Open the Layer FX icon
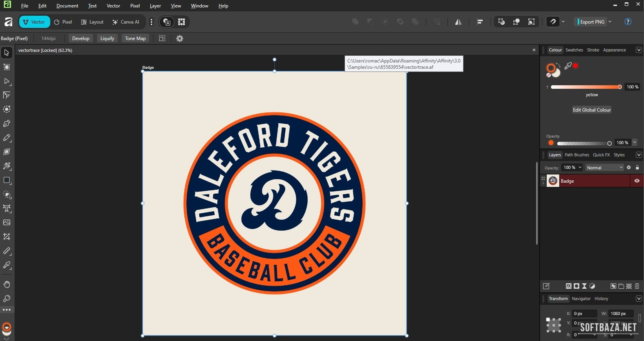 tap(568, 286)
